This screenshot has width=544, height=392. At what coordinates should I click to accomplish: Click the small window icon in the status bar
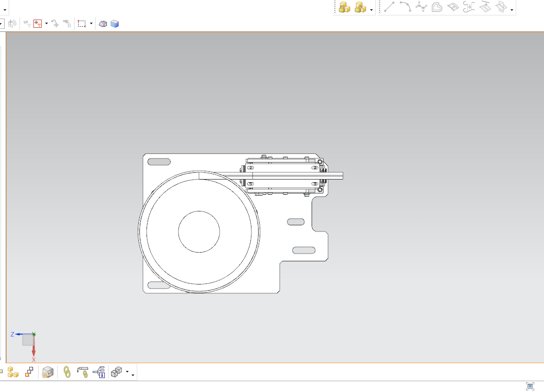click(x=530, y=386)
